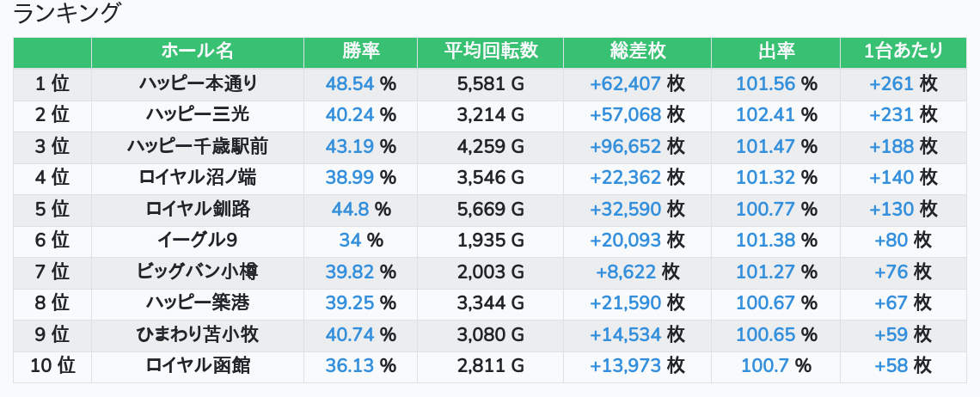Click the ホール名 column header
This screenshot has width=980, height=397.
click(x=197, y=52)
